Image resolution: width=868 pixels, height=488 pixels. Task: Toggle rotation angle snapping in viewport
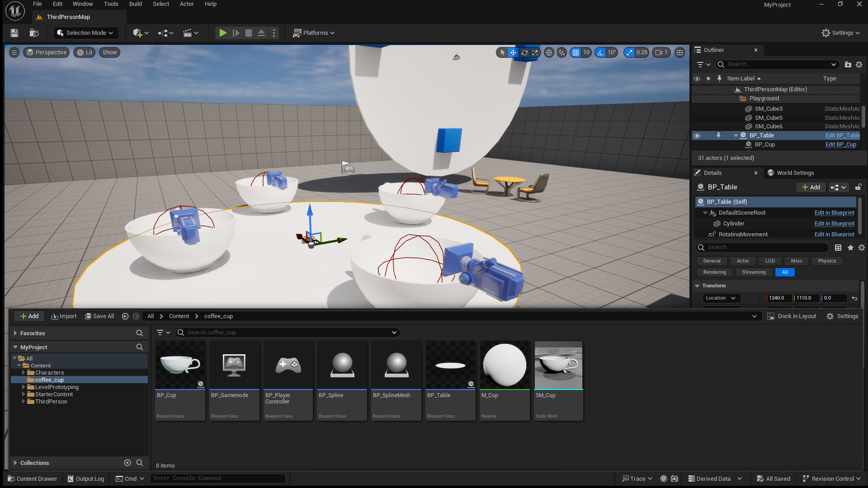pyautogui.click(x=600, y=52)
